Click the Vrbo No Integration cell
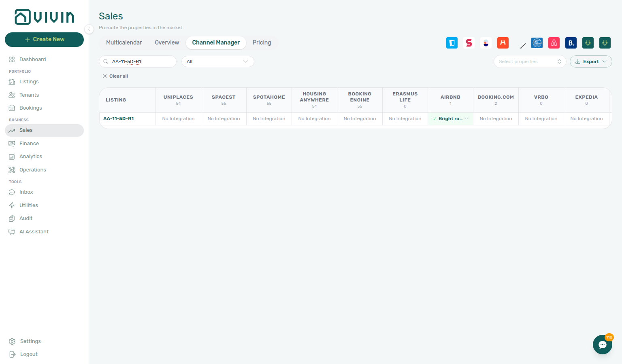Viewport: 622px width, 364px height. [541, 119]
